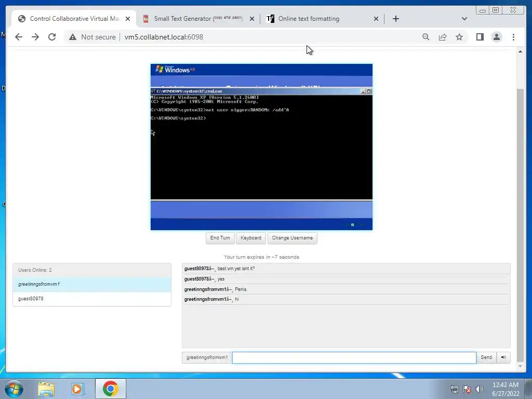Open the on-screen Keyboard button
Screen dimensions: 532x399
(x=251, y=238)
